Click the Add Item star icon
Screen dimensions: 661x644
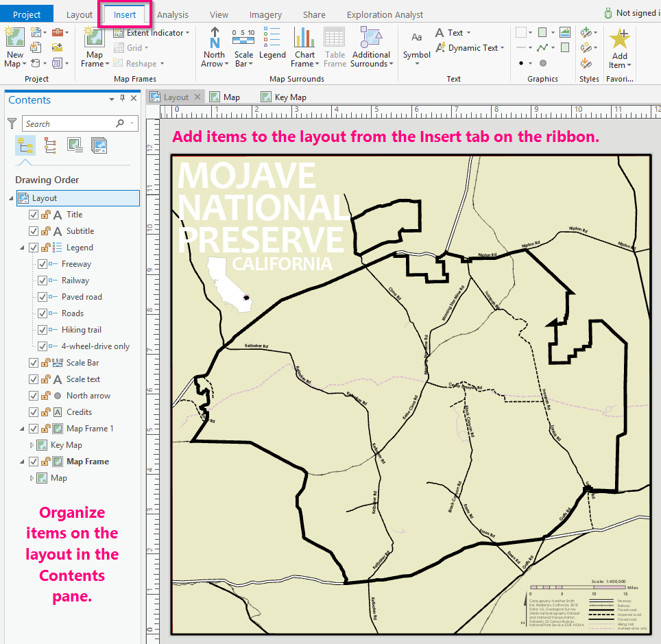click(619, 38)
